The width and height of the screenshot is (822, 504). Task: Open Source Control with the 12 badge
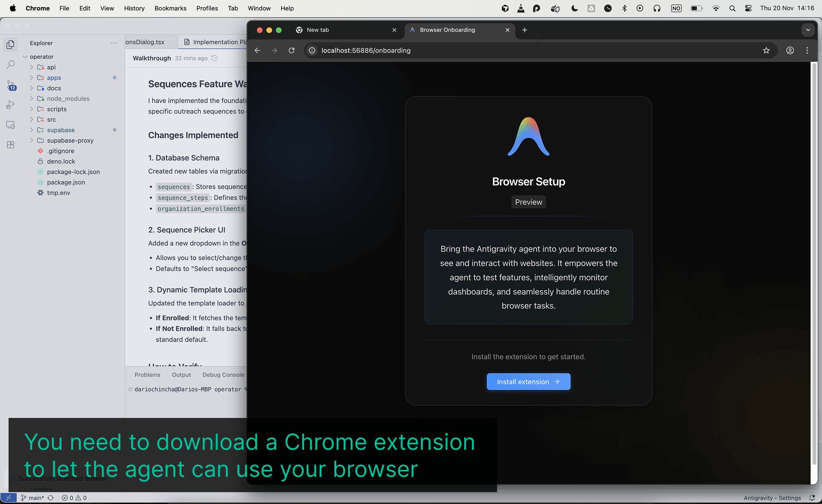[x=10, y=85]
